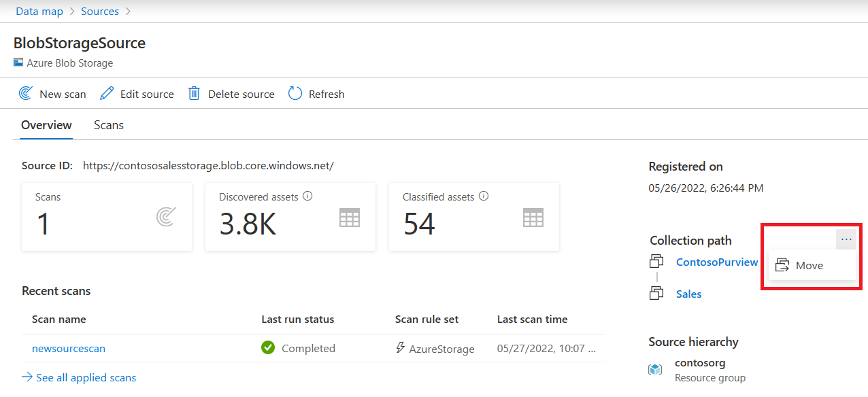Click the Classified assets info tooltip icon

pos(483,196)
